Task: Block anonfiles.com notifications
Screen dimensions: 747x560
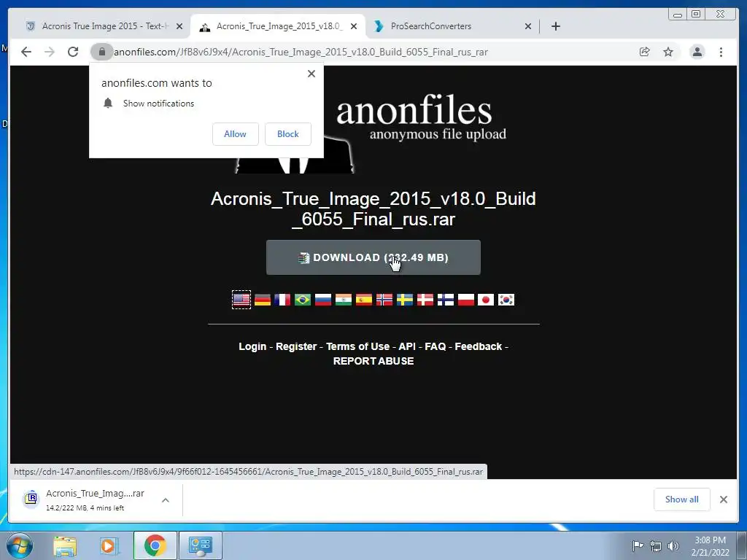Action: tap(287, 134)
